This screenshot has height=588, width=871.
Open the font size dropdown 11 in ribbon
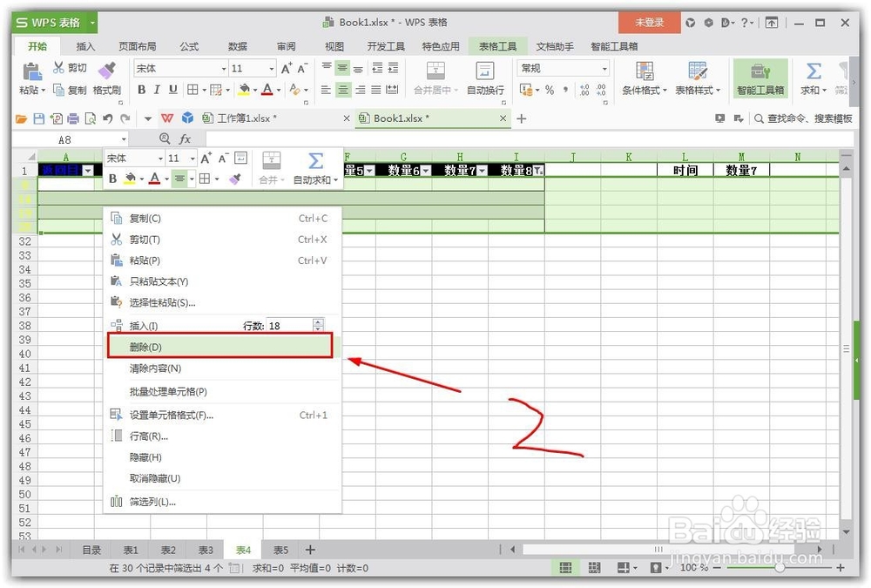(x=272, y=68)
